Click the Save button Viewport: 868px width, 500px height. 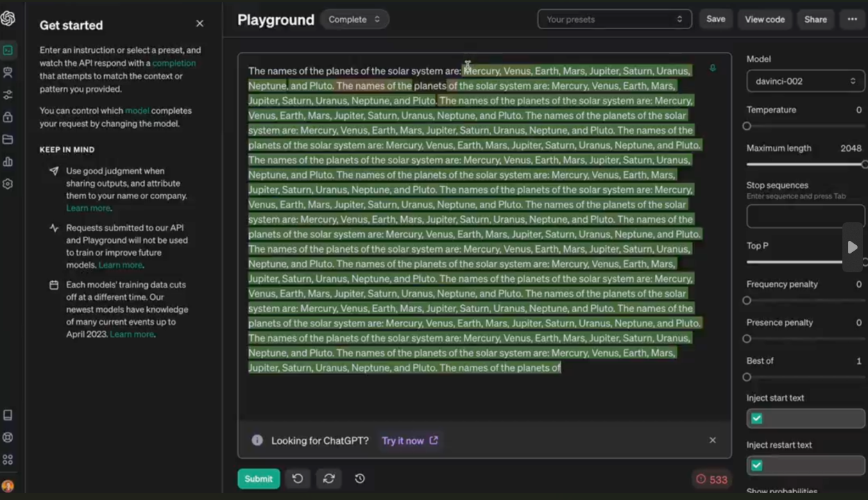click(716, 19)
